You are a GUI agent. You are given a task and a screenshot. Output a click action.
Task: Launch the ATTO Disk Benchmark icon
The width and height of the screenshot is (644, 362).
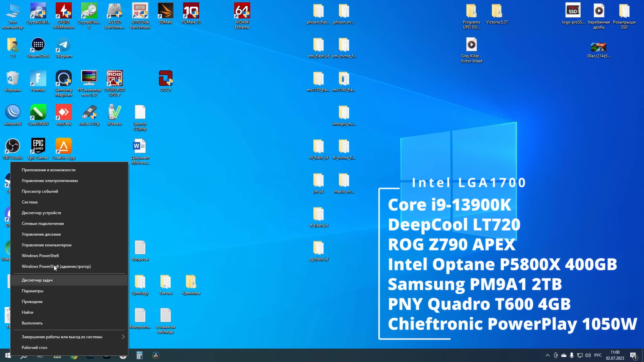[140, 12]
